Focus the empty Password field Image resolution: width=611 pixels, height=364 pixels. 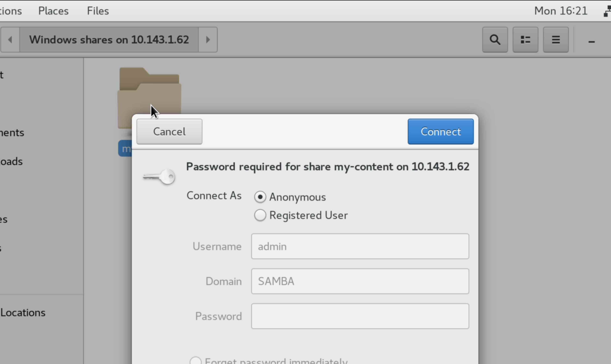tap(360, 316)
